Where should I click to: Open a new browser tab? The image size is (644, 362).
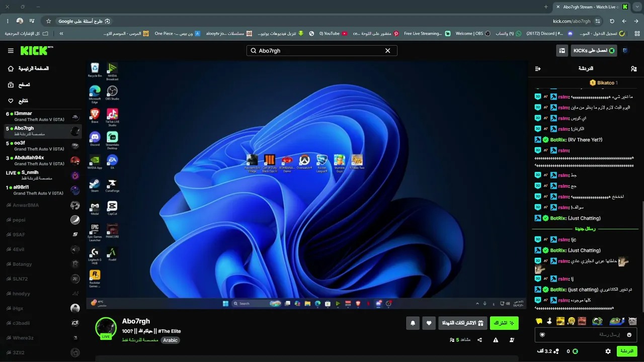[546, 7]
